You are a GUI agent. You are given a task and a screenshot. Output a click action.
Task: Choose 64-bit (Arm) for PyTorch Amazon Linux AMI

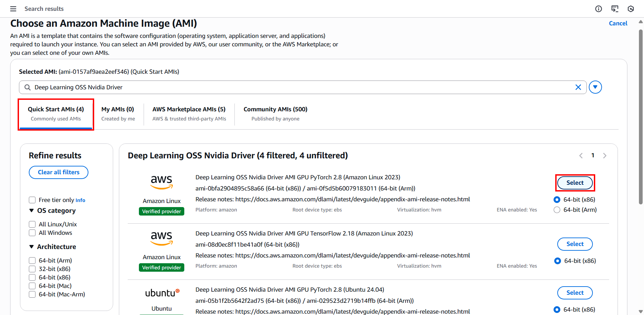pos(557,210)
